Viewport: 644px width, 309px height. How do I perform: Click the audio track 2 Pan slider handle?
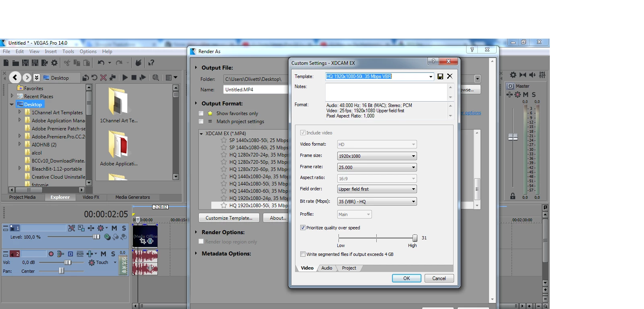[x=62, y=271]
